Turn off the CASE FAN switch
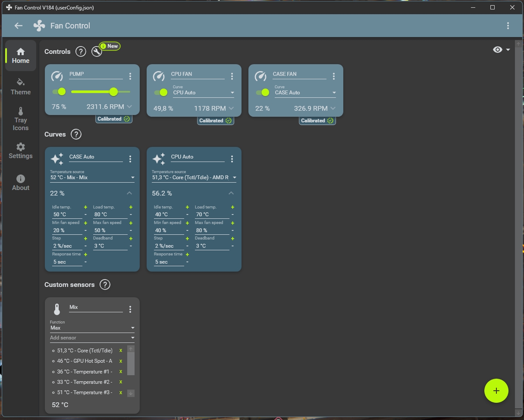The height and width of the screenshot is (420, 524). pos(263,93)
